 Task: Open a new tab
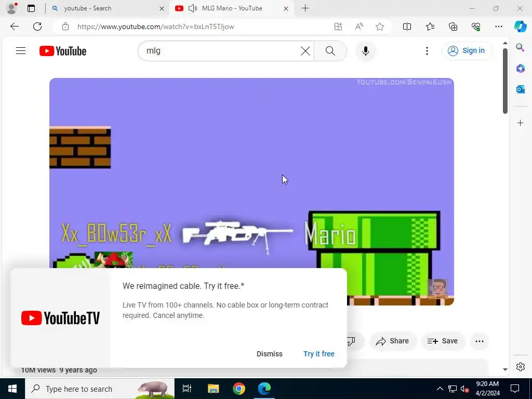305,8
